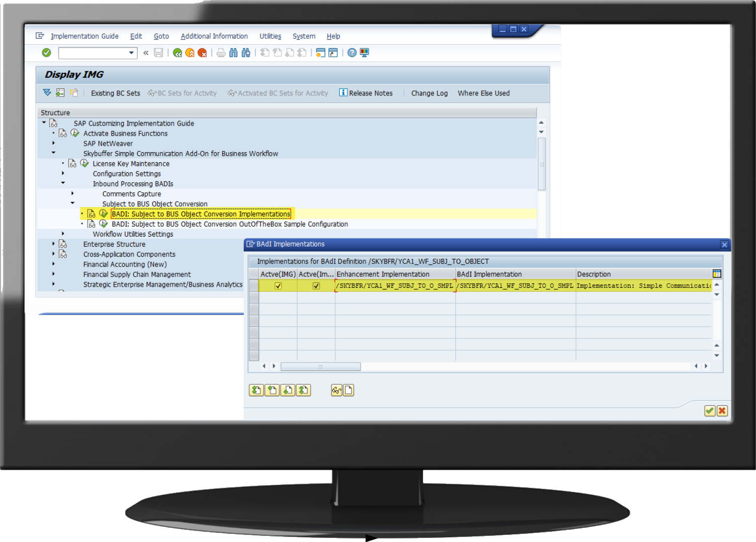
Task: Click the Change Log button
Action: [429, 93]
